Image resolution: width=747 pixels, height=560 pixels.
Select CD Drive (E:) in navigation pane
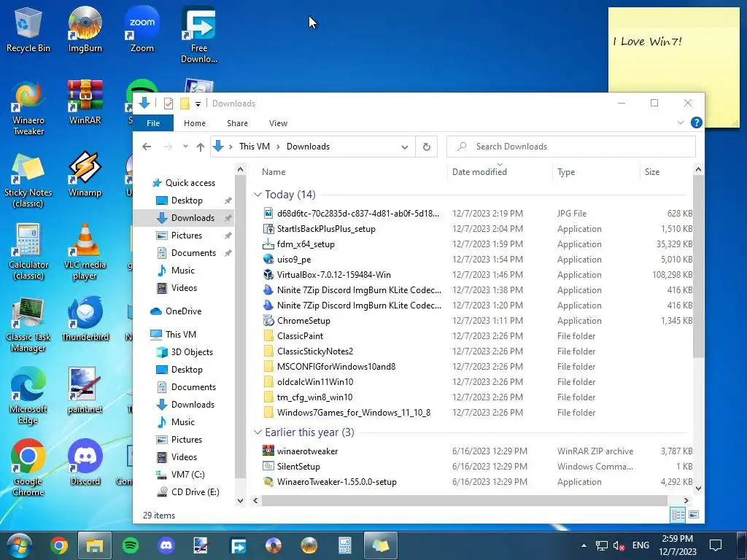[x=195, y=492]
